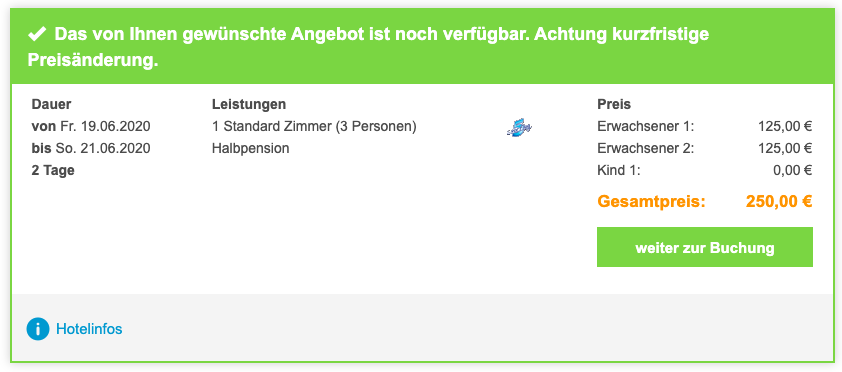Click the word Preisänderung in the banner
The height and width of the screenshot is (372, 842).
tap(92, 61)
